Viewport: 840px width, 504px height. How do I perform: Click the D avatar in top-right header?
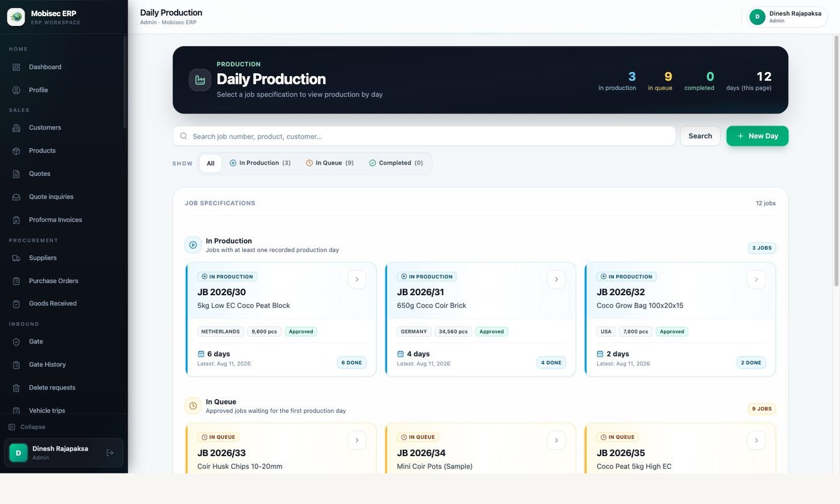tap(757, 17)
